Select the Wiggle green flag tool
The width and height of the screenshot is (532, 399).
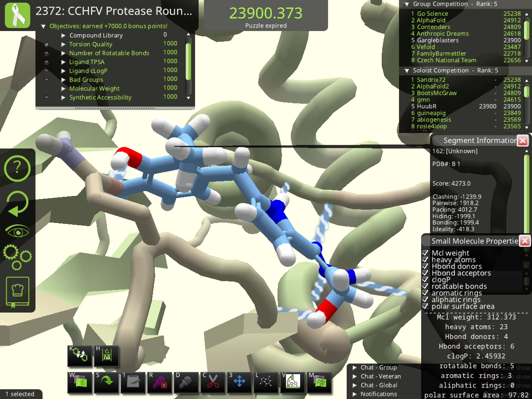80,383
